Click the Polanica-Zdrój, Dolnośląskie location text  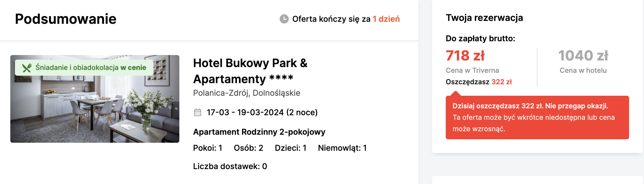tap(246, 93)
